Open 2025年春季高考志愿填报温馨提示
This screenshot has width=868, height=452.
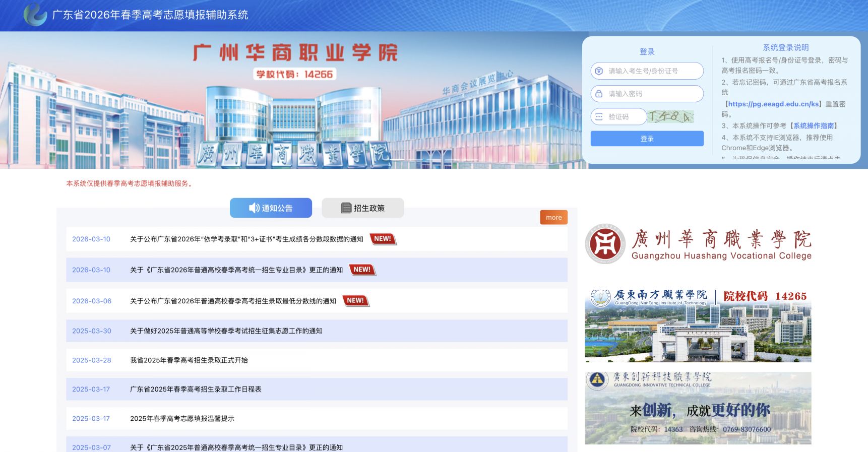pos(182,418)
